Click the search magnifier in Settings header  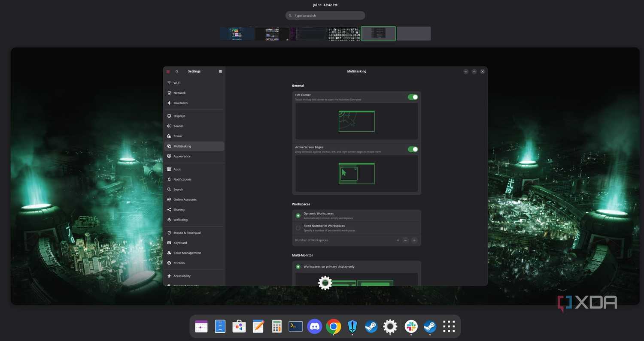(x=177, y=72)
